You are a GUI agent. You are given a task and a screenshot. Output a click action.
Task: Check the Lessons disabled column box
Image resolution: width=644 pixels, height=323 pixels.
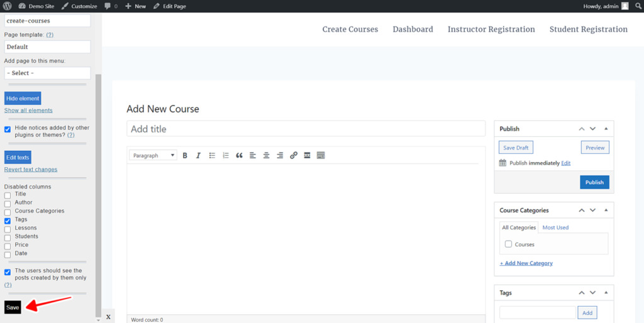pyautogui.click(x=8, y=229)
